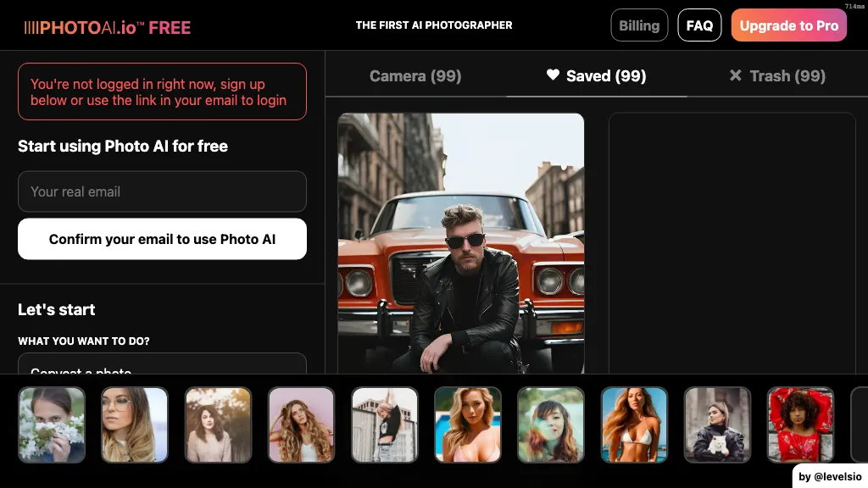Screen dimensions: 868x488
Task: Click the PHOTOAI.io logo
Action: coord(85,25)
